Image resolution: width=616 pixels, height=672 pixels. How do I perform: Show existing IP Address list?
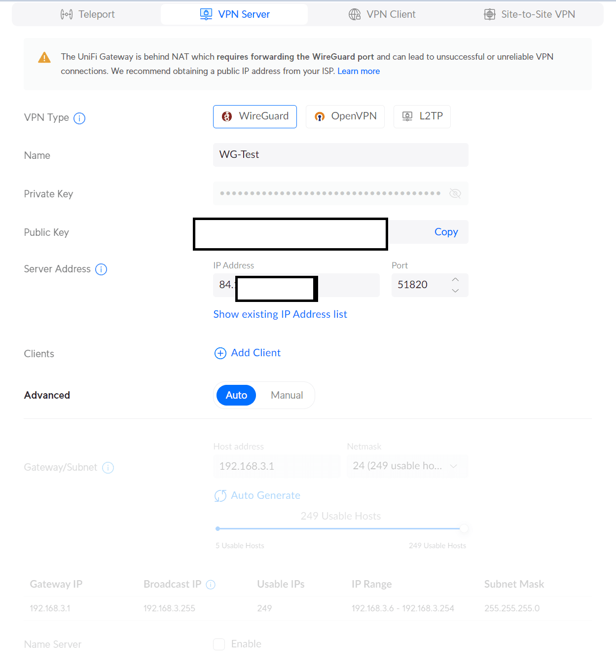(x=280, y=314)
